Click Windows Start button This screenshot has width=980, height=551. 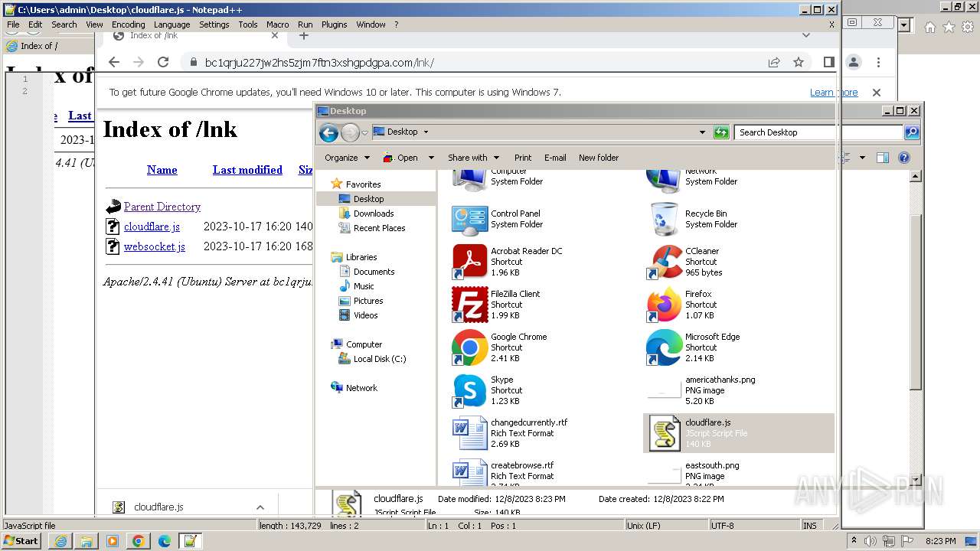click(x=21, y=541)
